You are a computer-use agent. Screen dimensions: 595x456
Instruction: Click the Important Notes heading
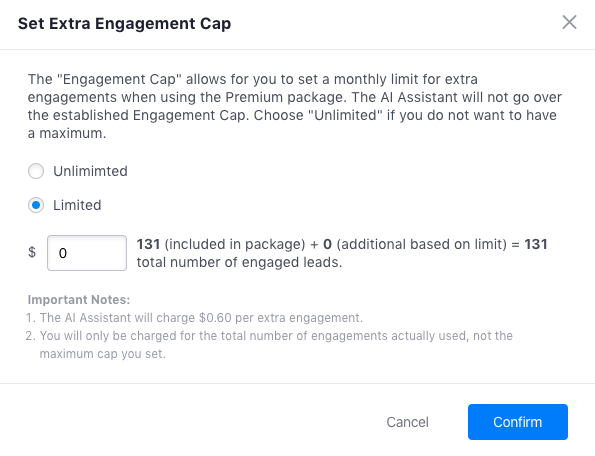79,300
